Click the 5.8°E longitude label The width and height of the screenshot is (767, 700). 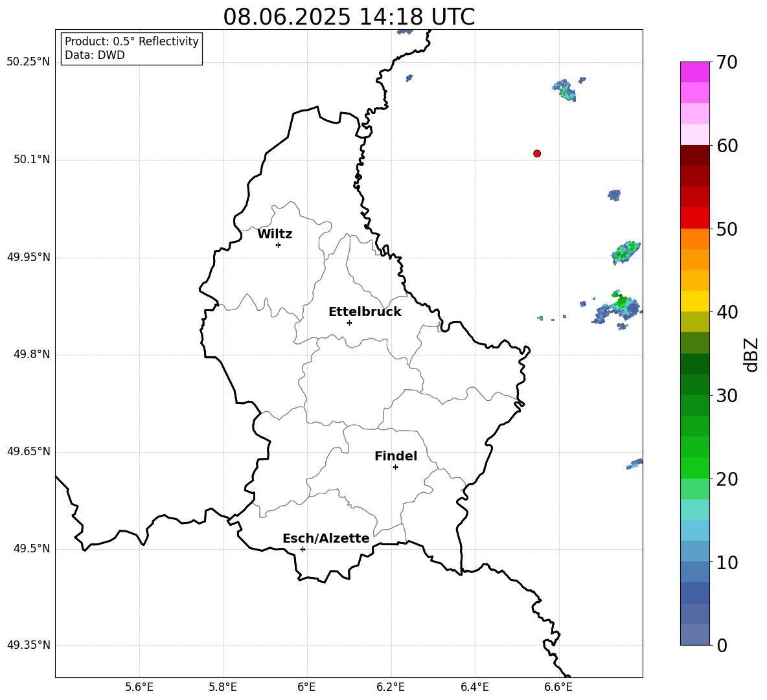tap(223, 688)
